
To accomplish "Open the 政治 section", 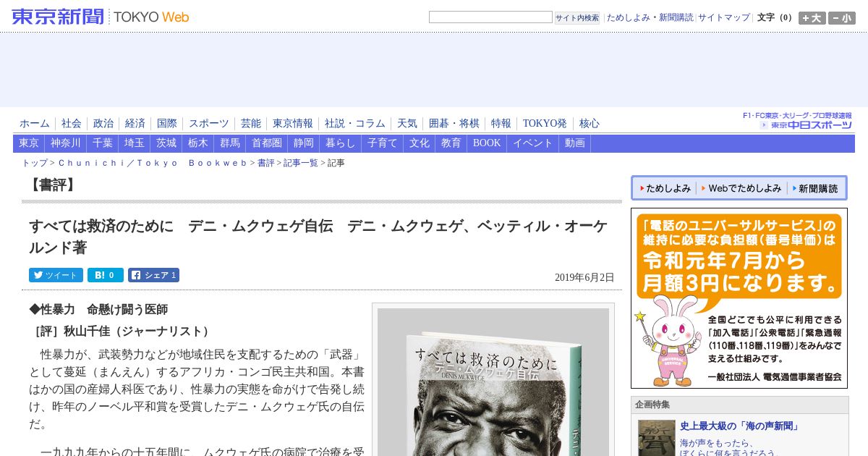I will 103,124.
